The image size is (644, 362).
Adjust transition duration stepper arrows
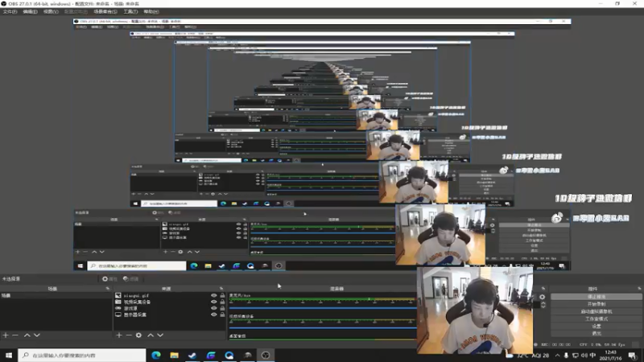click(x=543, y=305)
